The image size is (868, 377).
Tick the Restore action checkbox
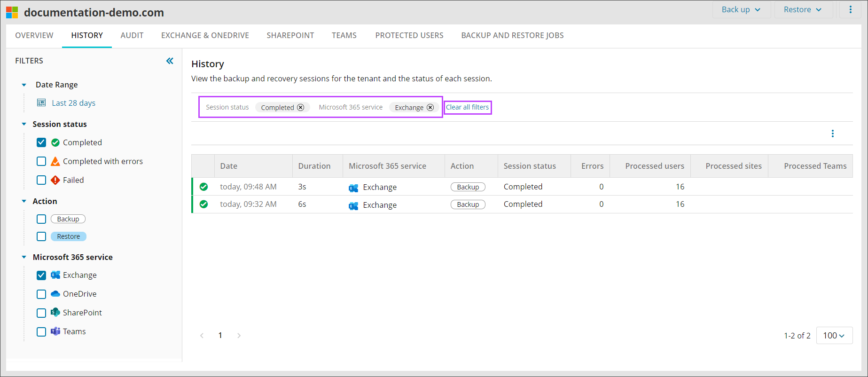[x=41, y=236]
